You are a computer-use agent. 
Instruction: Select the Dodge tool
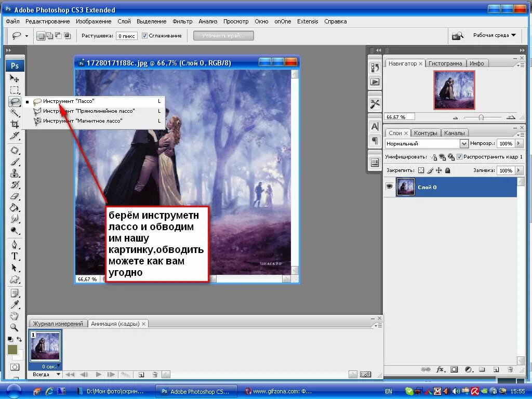point(14,231)
